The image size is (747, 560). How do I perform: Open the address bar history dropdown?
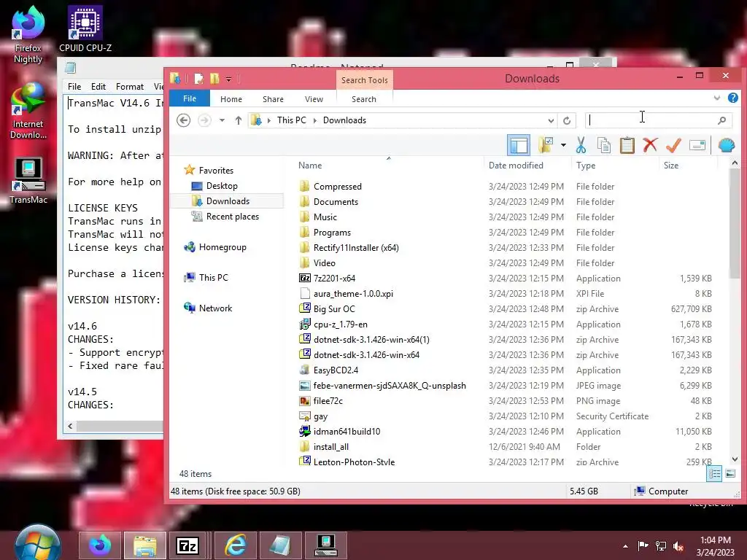pos(551,120)
